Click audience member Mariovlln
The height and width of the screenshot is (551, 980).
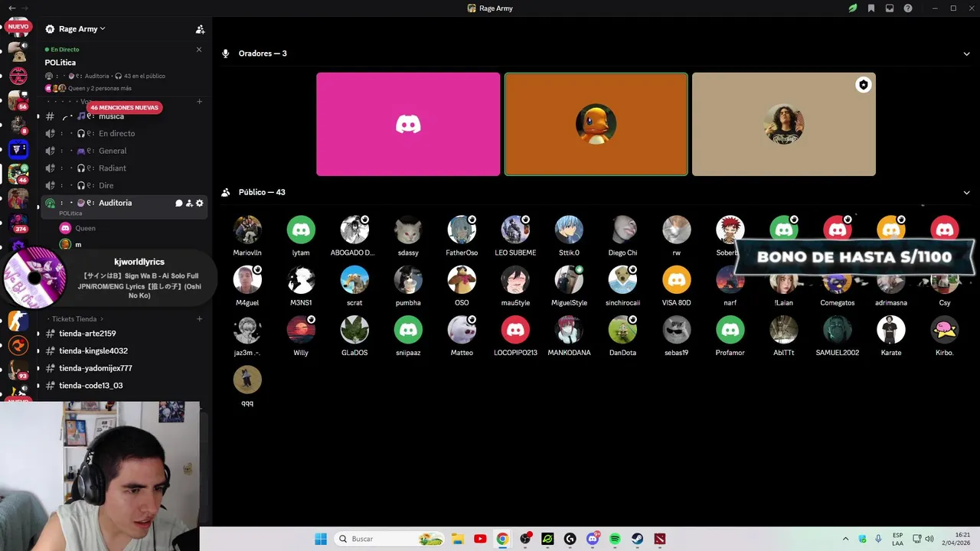tap(247, 236)
